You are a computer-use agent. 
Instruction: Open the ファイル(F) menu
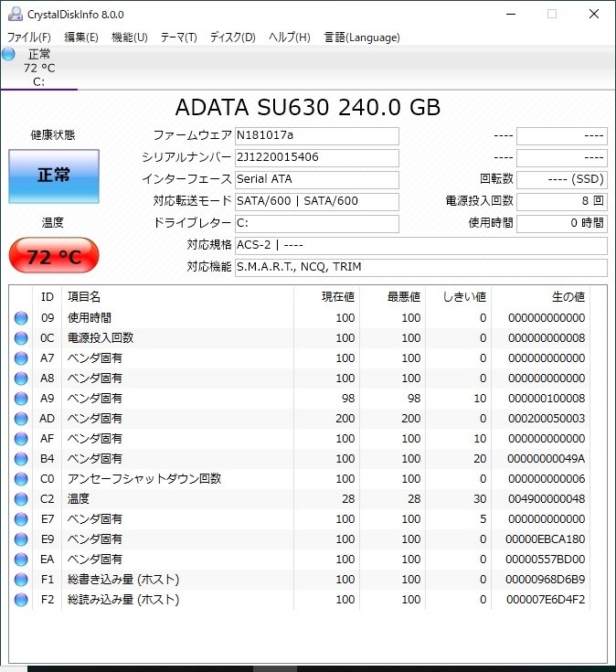tap(29, 37)
